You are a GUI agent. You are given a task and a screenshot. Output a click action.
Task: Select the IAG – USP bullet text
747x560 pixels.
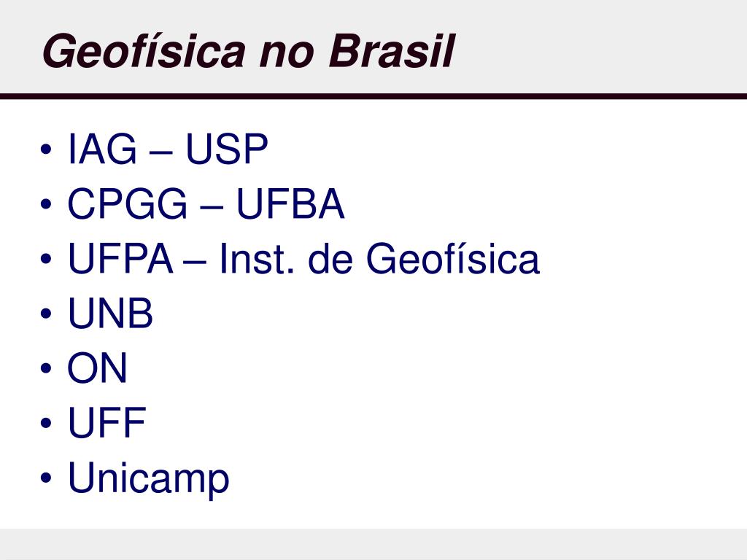tap(169, 149)
